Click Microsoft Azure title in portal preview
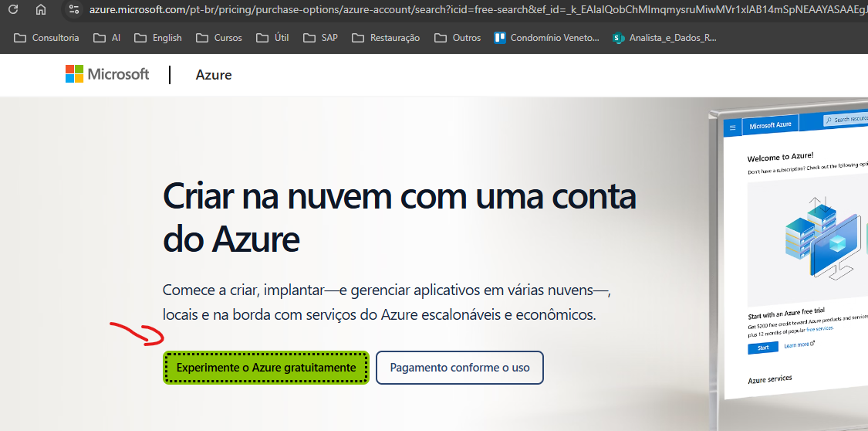The width and height of the screenshot is (868, 431). pos(770,126)
